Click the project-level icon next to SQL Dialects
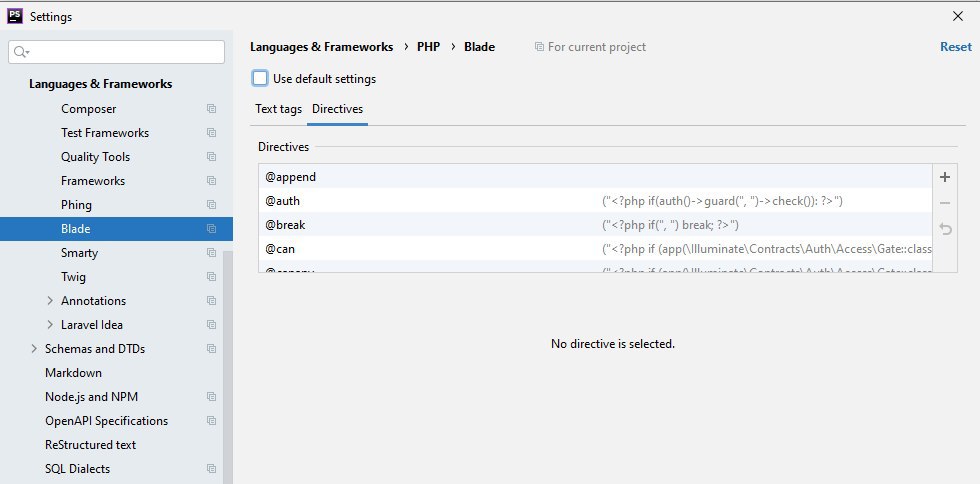The width and height of the screenshot is (980, 484). pos(211,469)
